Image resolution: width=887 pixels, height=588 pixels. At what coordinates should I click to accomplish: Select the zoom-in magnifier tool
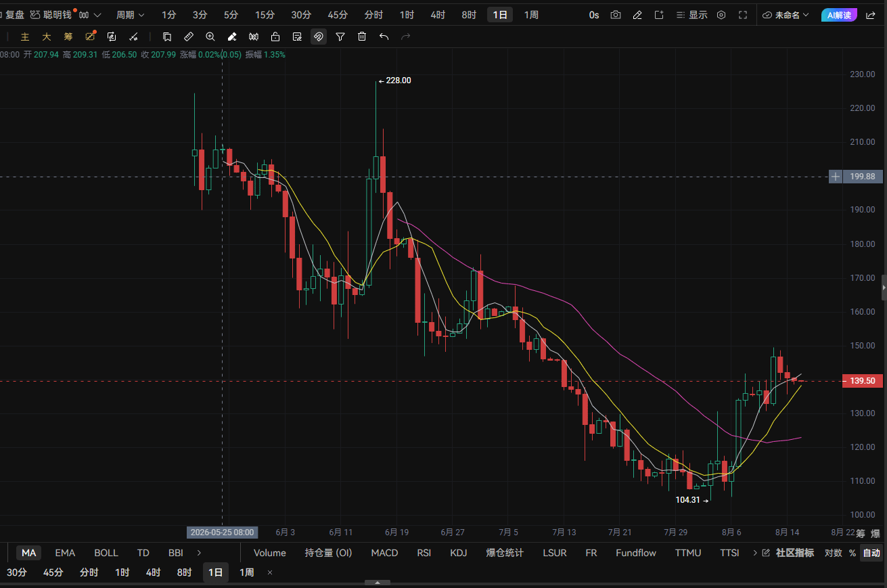210,37
